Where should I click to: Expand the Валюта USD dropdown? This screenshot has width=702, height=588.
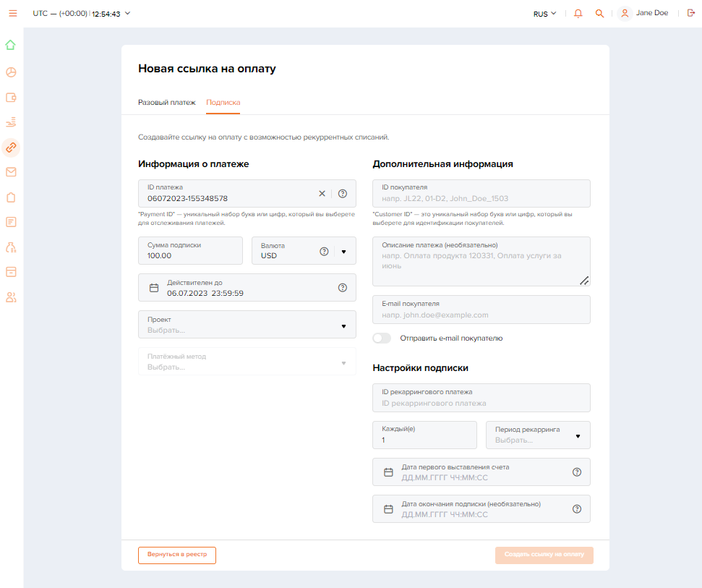pyautogui.click(x=343, y=252)
